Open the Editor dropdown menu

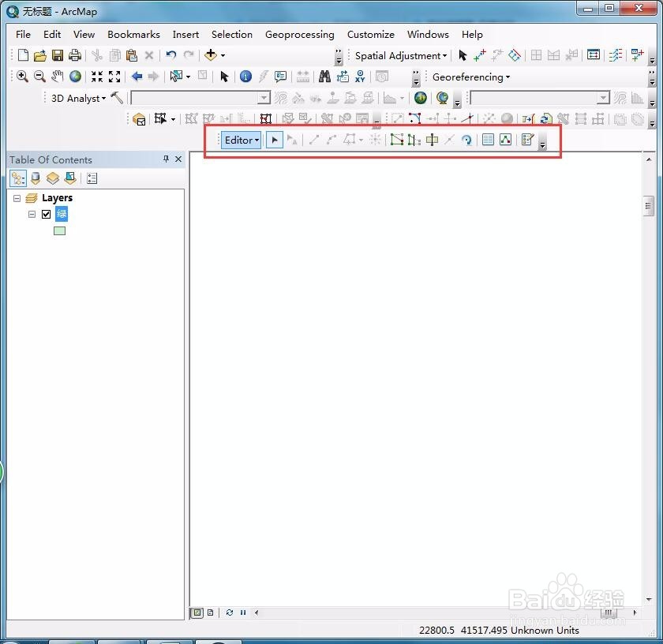(x=241, y=140)
